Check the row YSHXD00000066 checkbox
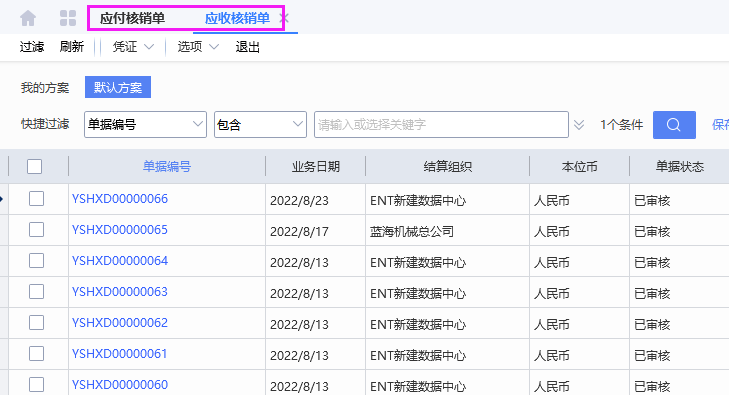 tap(36, 199)
